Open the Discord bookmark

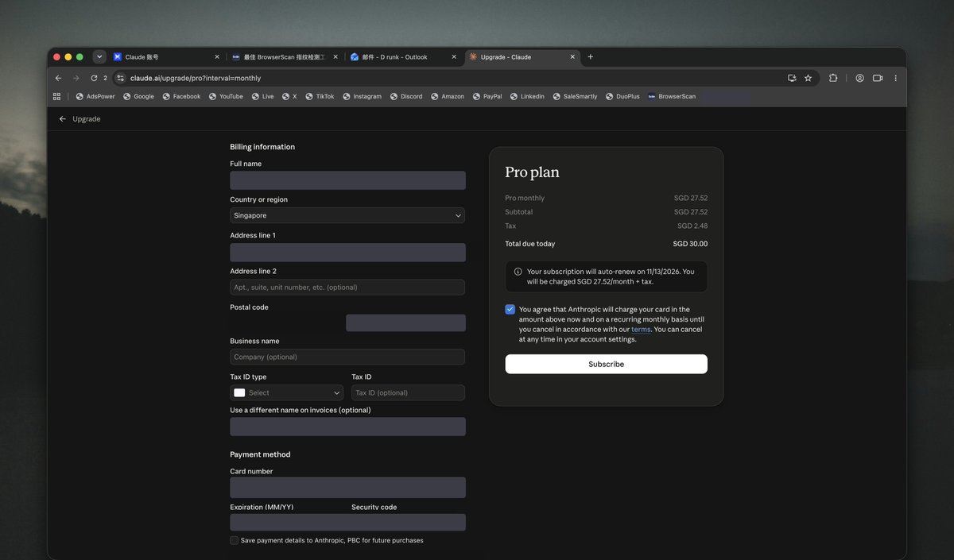point(406,96)
